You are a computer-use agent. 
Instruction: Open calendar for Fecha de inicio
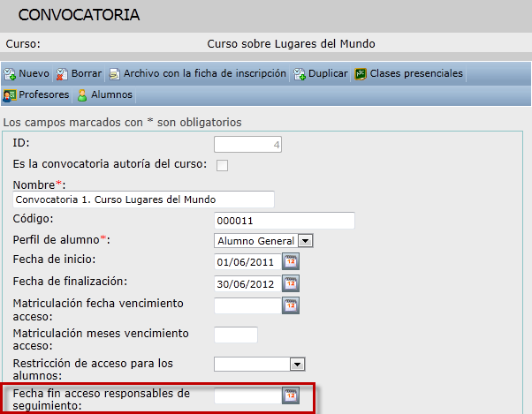point(291,261)
